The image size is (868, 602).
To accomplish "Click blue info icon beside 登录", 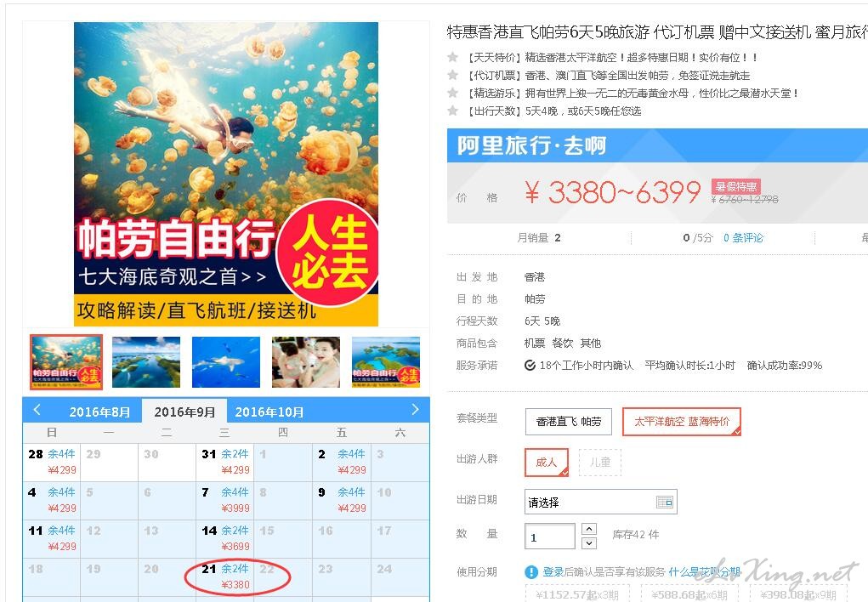I will click(x=530, y=571).
